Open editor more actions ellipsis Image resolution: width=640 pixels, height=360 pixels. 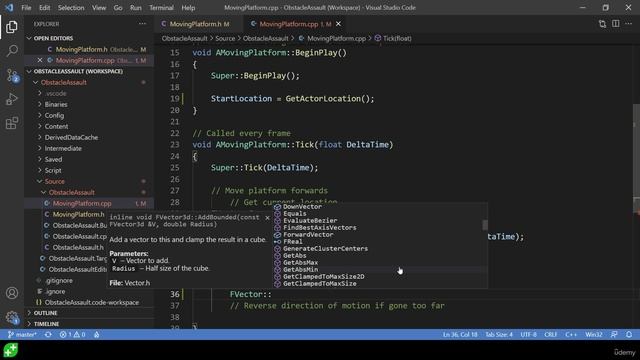point(629,24)
